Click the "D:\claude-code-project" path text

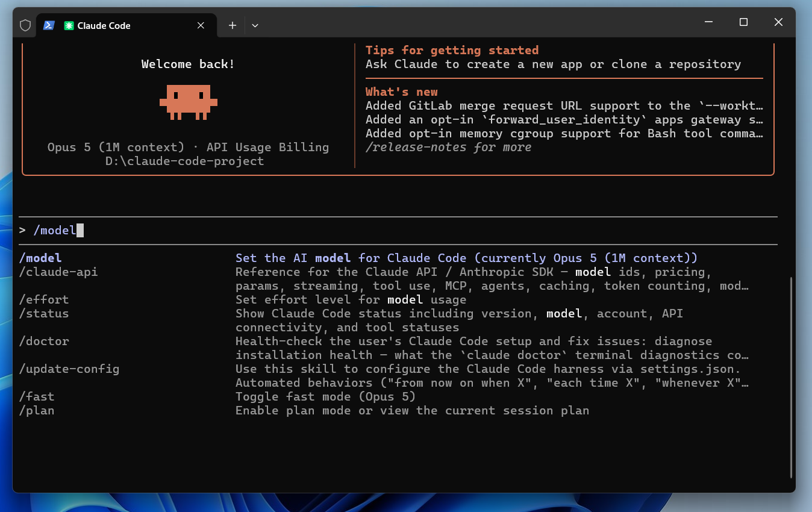tap(184, 161)
